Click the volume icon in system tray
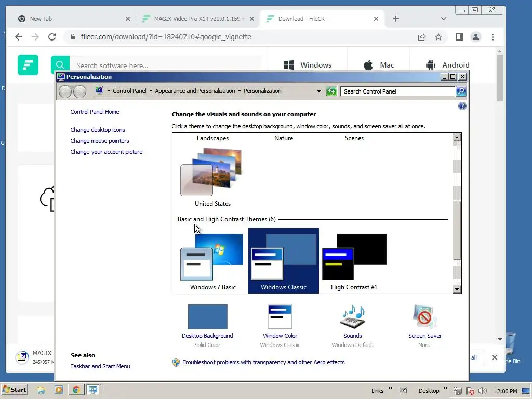Viewport: 532px width, 399px height. coord(482,391)
